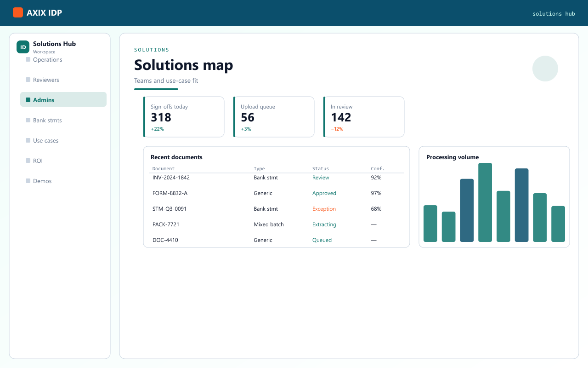Screen dimensions: 588x368
Task: Click the Processing volume chart title
Action: point(452,157)
